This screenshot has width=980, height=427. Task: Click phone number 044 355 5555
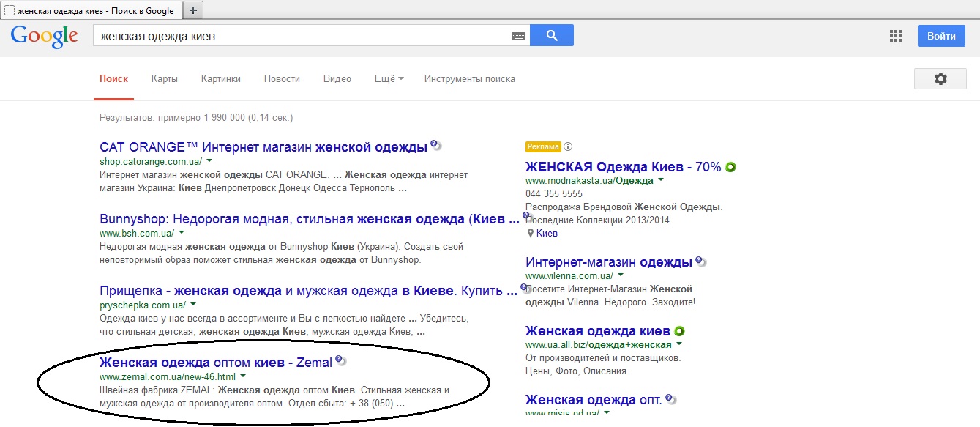click(x=554, y=194)
